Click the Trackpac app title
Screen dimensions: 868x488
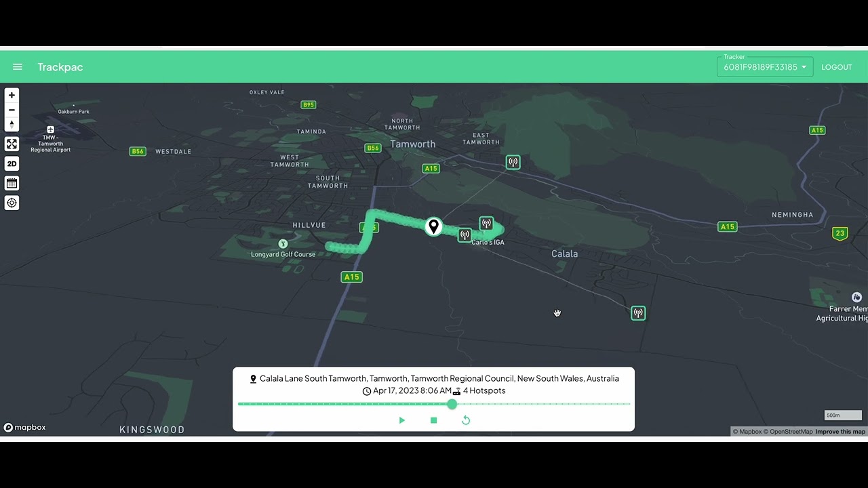pyautogui.click(x=60, y=67)
